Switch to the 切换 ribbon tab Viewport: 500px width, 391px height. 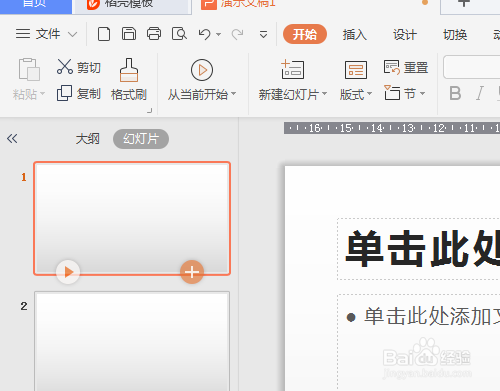tap(455, 34)
